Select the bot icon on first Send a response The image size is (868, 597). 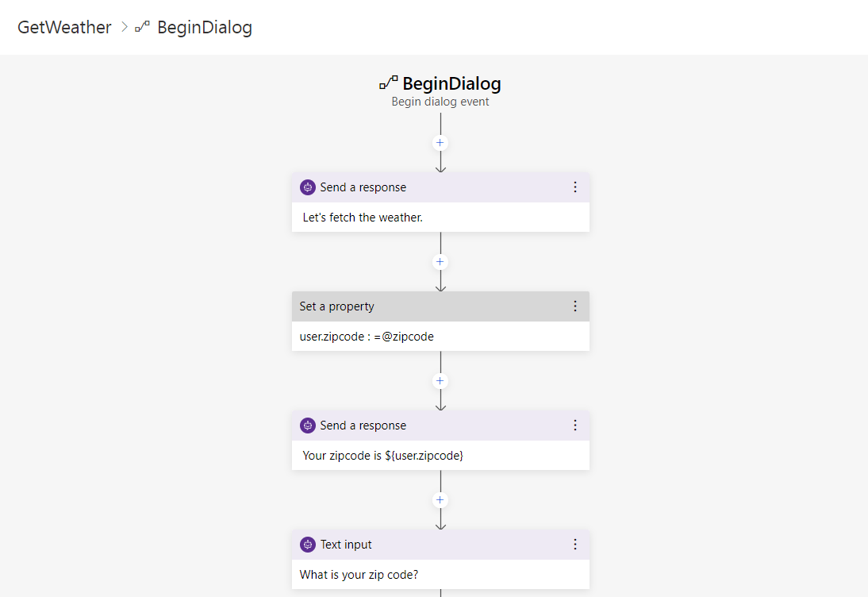click(308, 187)
